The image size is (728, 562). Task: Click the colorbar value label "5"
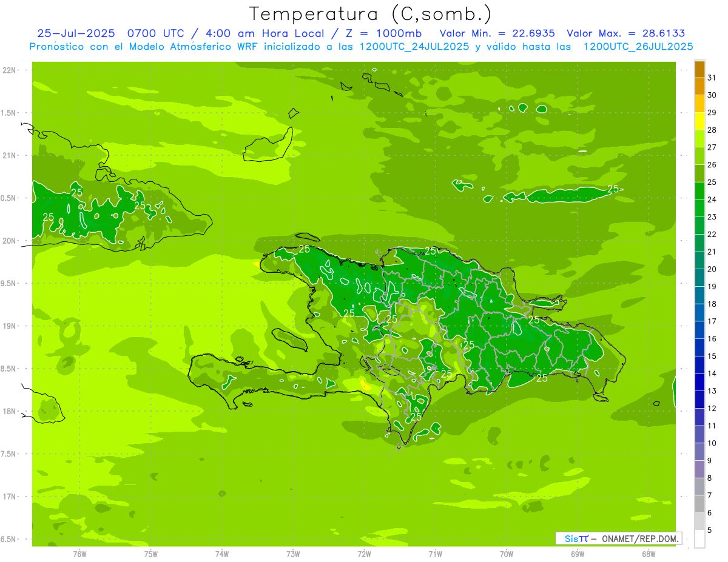point(710,530)
